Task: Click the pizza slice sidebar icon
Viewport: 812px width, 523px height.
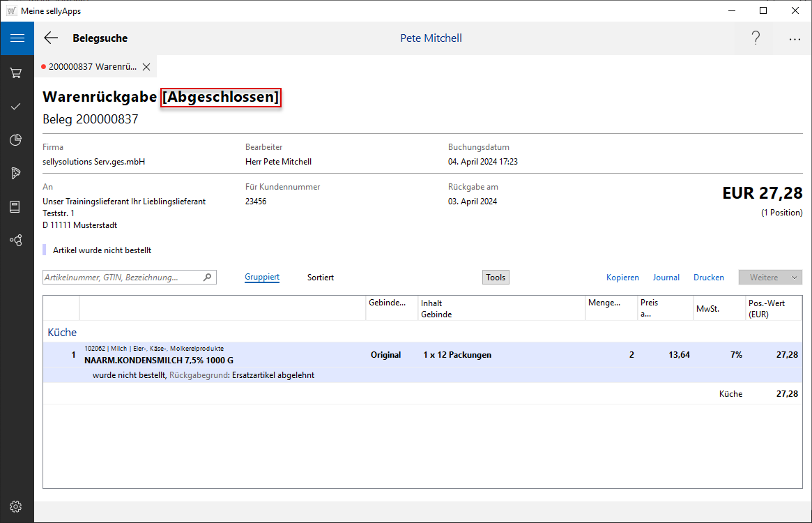Action: point(16,174)
